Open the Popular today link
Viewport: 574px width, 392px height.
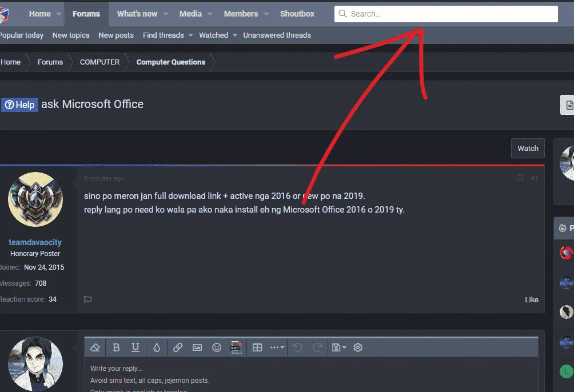pyautogui.click(x=22, y=35)
